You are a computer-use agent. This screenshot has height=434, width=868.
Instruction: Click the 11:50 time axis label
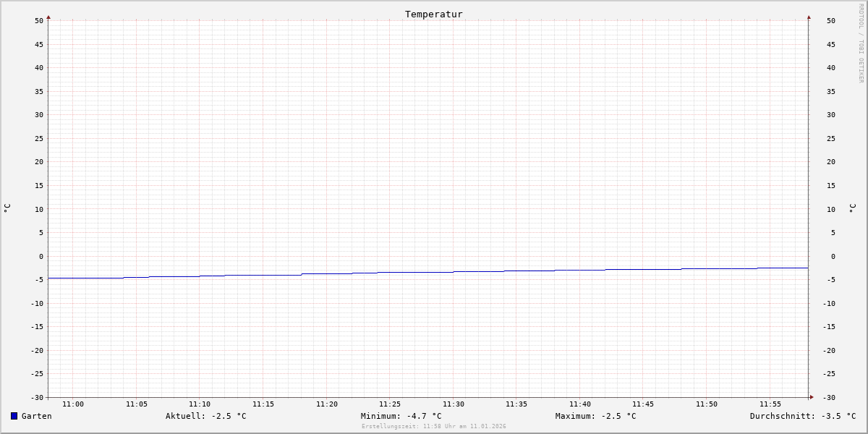[707, 404]
